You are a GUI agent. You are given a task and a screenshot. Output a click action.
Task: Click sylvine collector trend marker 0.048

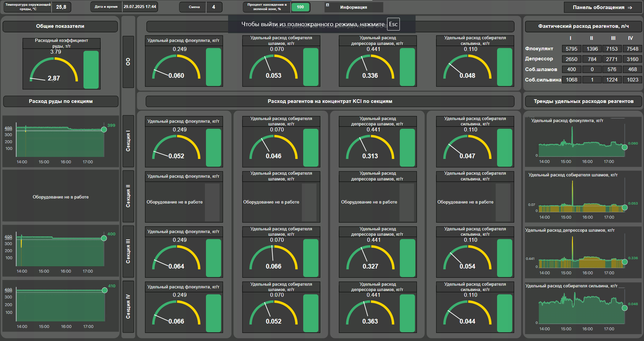tap(625, 308)
